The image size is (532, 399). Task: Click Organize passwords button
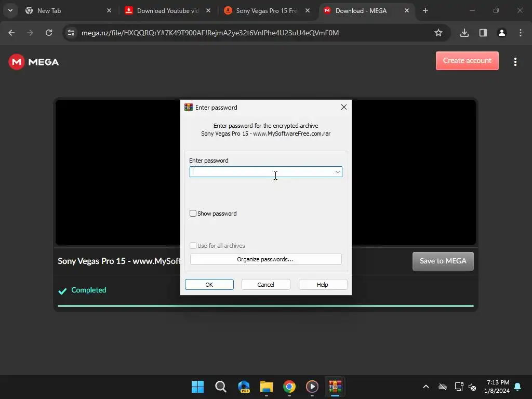click(x=265, y=259)
